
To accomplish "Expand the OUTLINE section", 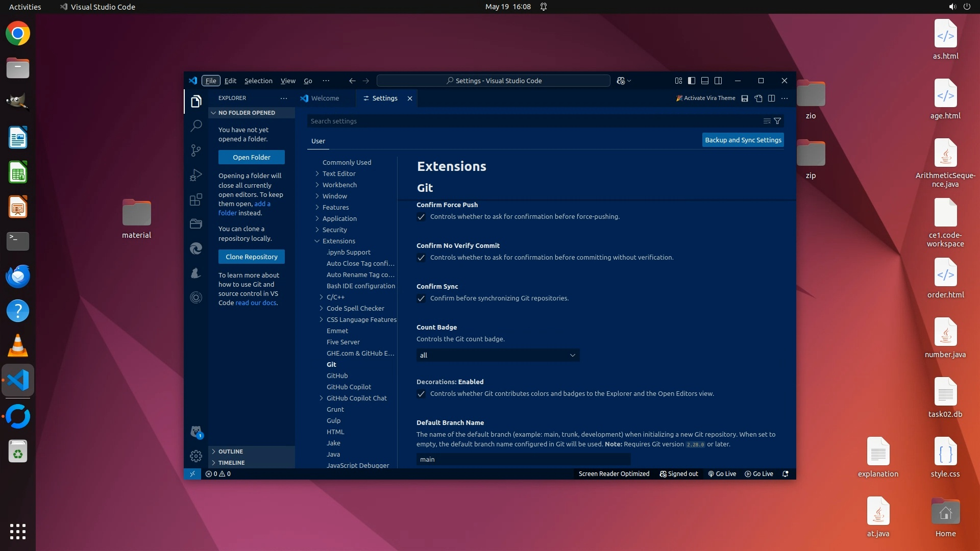I will [x=231, y=452].
